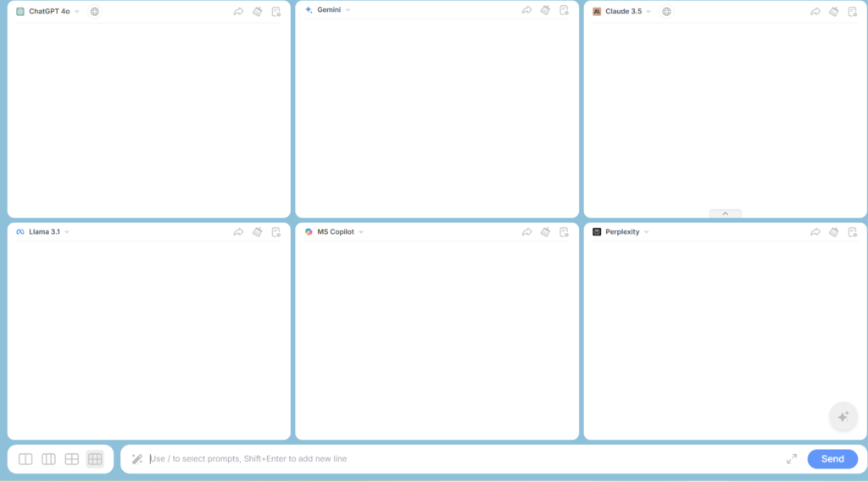
Task: Clear the ChatGPT 4o panel conversation
Action: click(258, 12)
